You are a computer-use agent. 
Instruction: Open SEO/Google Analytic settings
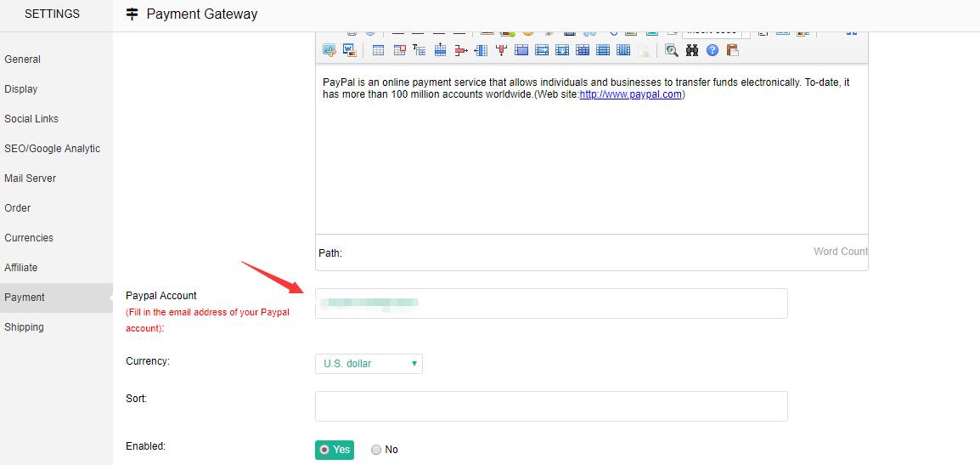tap(52, 149)
